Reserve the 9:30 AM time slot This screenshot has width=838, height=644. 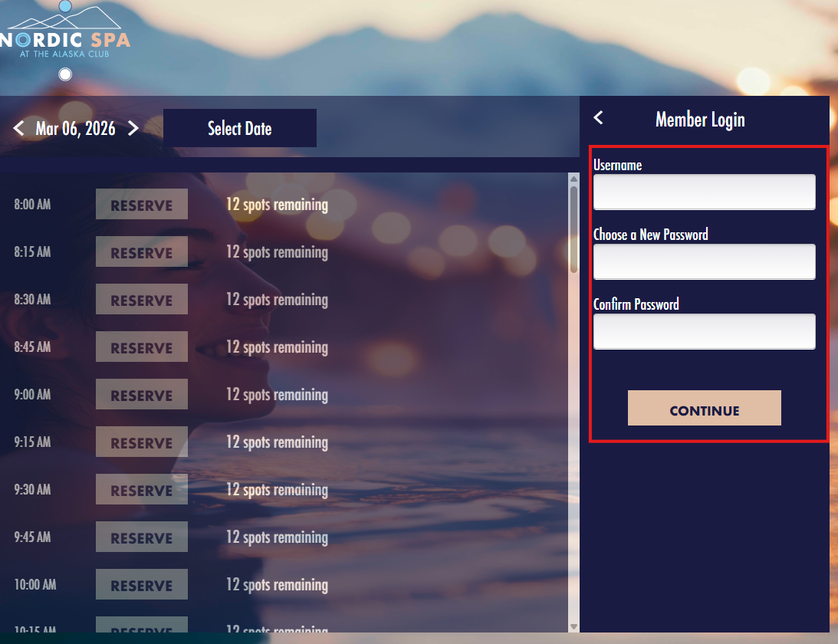pos(141,489)
